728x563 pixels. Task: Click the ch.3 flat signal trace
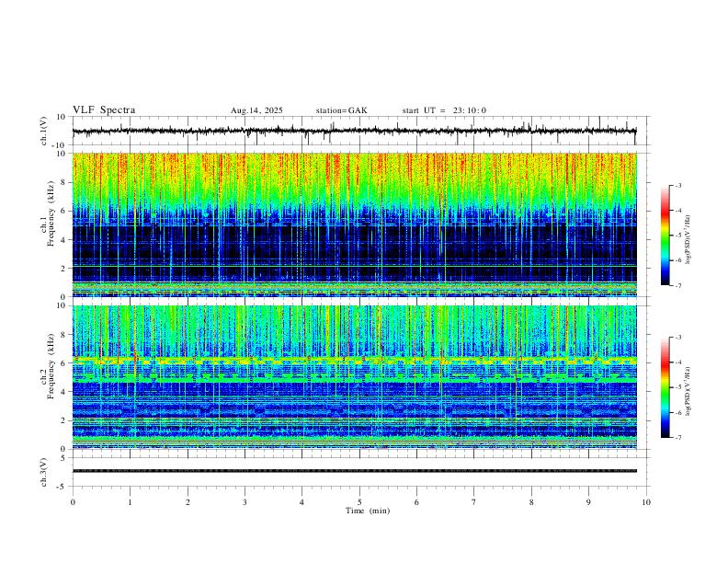point(354,471)
